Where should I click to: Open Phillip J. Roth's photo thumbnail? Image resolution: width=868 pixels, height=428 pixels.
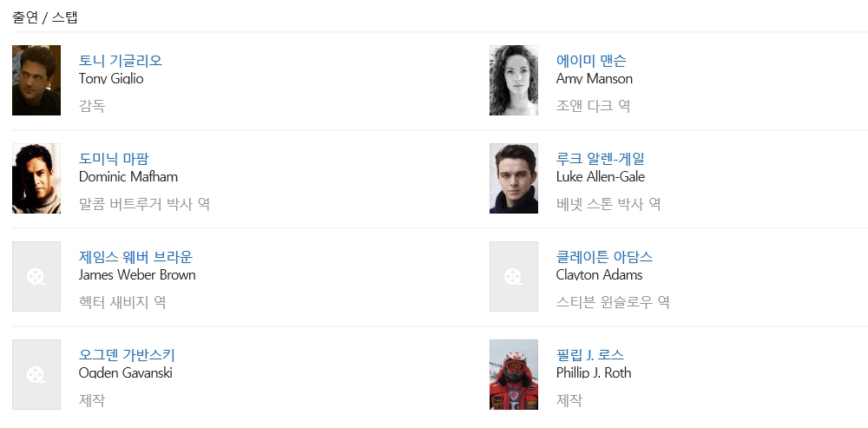[x=514, y=374]
